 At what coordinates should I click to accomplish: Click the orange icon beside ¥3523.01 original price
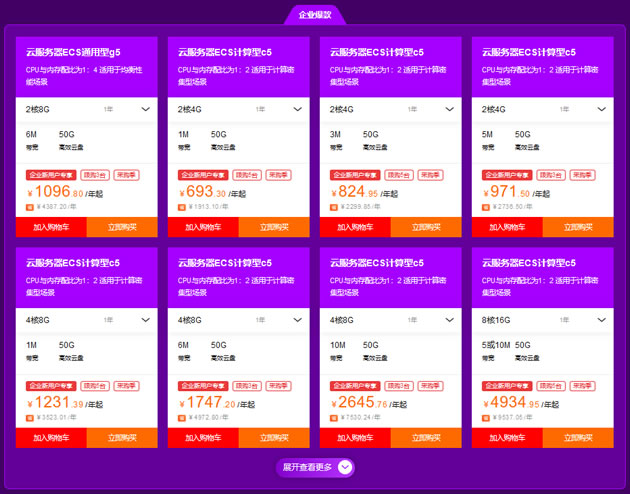click(30, 418)
